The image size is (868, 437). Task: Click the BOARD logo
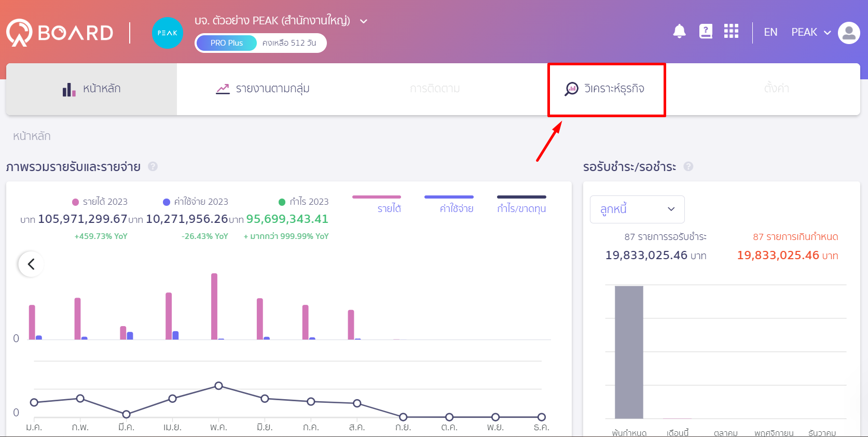(x=60, y=33)
